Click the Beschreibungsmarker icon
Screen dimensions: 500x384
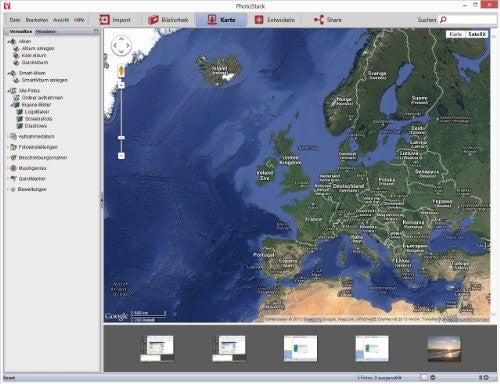(13, 158)
